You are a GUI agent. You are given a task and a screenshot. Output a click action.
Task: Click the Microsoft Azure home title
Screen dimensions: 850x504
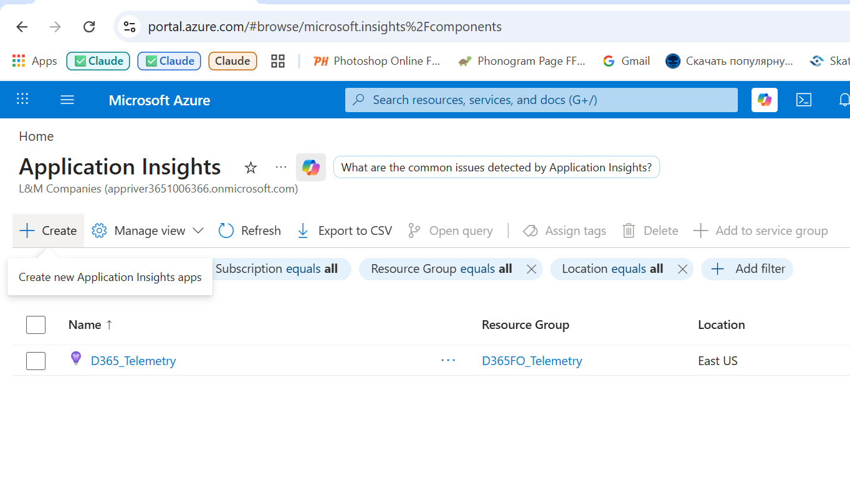[160, 100]
